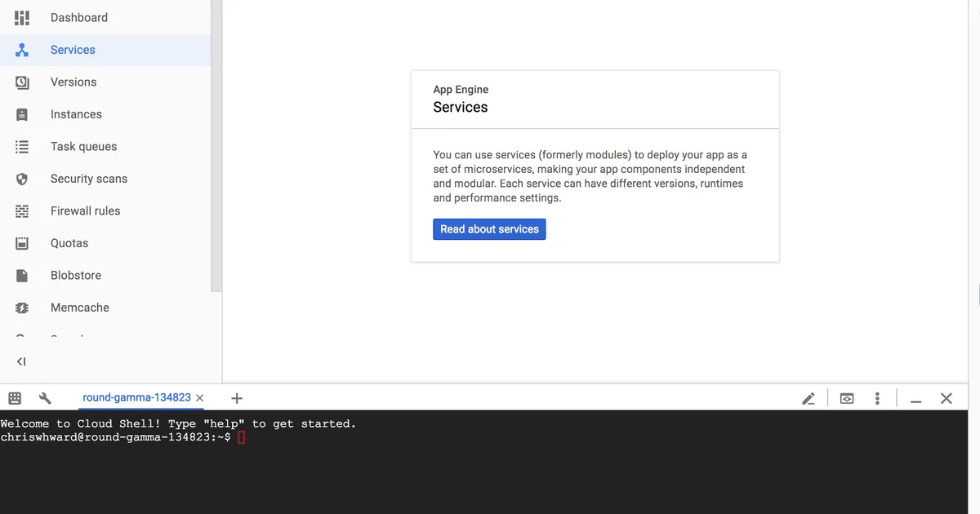
Task: Click the Welcome to Cloud Shell line
Action: tap(178, 423)
